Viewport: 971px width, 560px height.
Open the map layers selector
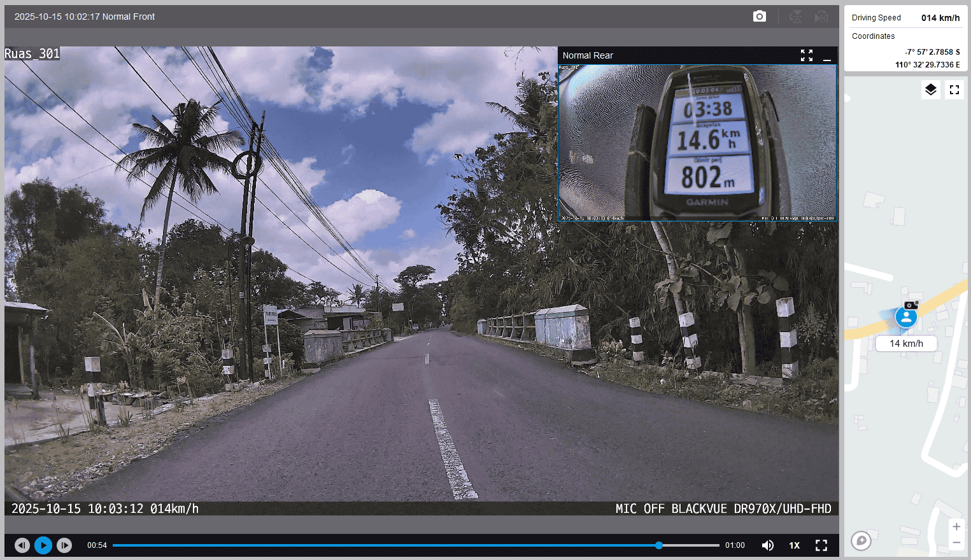click(x=931, y=90)
